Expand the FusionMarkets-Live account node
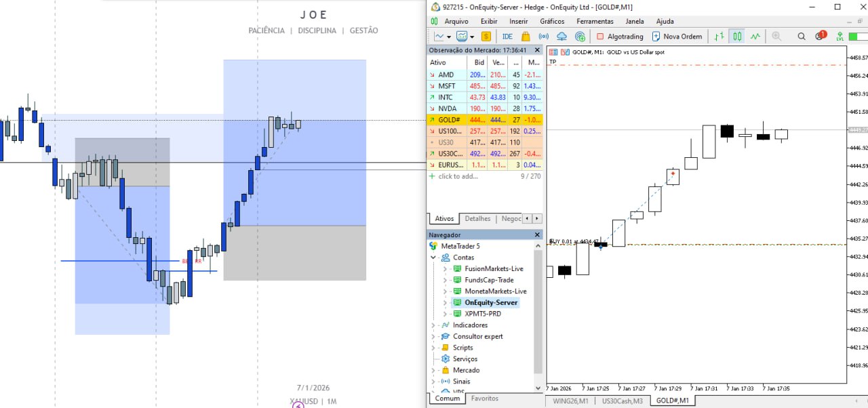 [445, 269]
